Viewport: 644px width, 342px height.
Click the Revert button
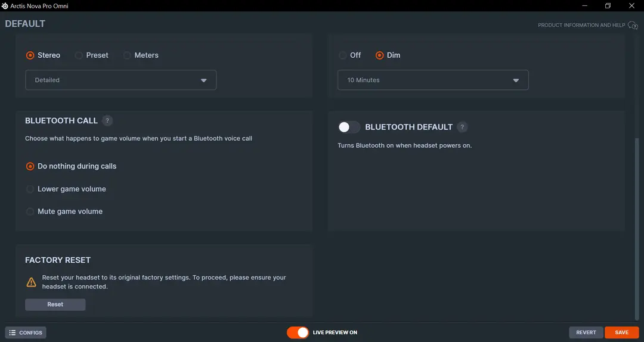(x=586, y=332)
